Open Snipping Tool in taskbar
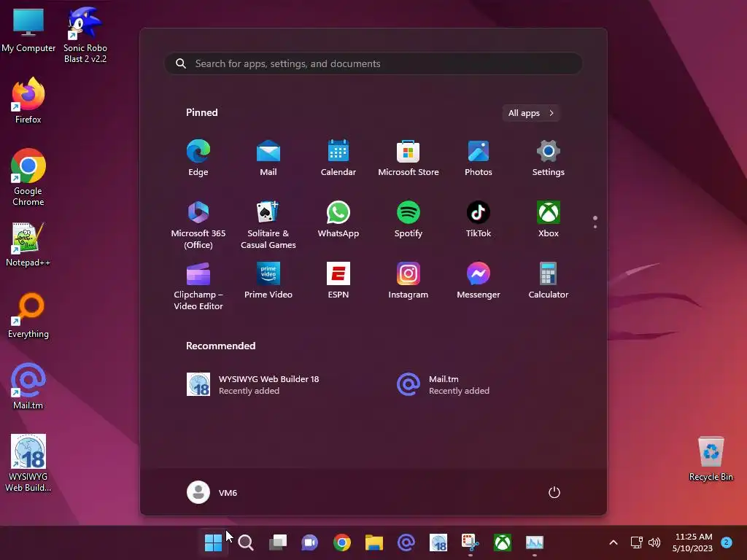The image size is (747, 560). [471, 542]
